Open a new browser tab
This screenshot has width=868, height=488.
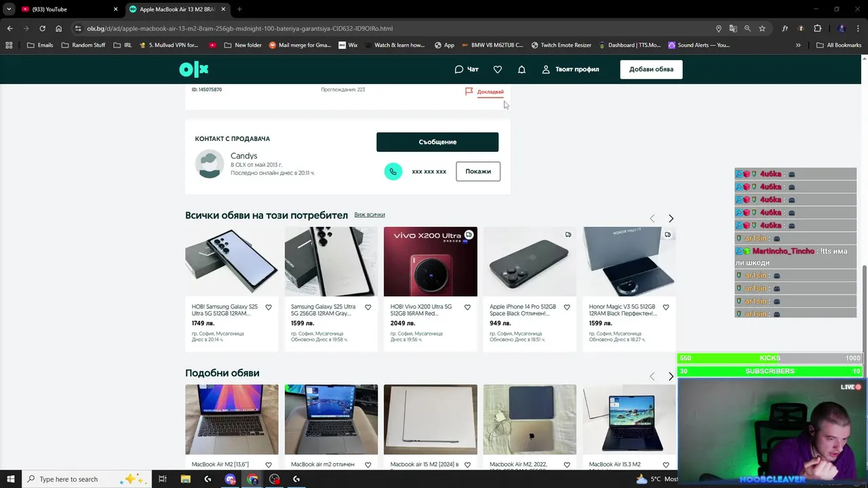click(239, 9)
